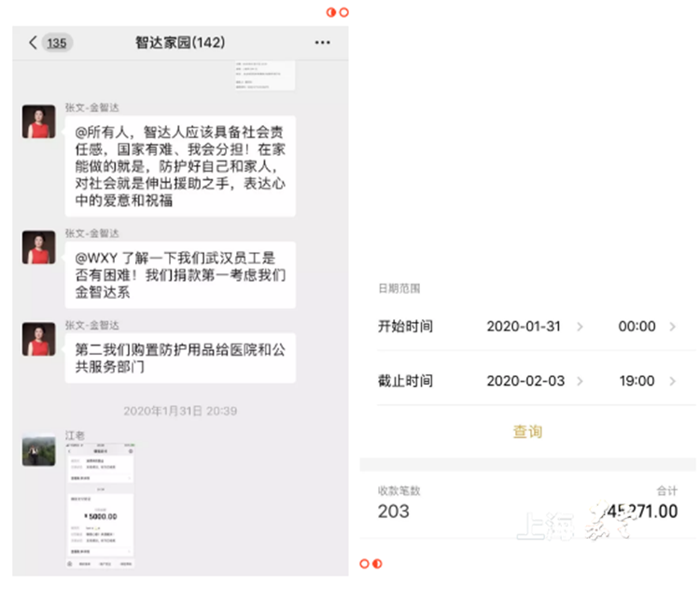The width and height of the screenshot is (700, 590).
Task: Expand the chevron after 19:00
Action: [672, 381]
